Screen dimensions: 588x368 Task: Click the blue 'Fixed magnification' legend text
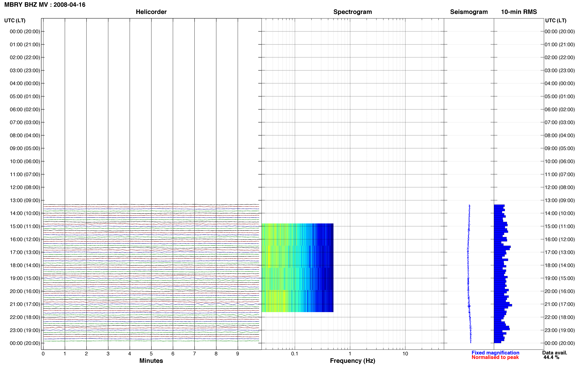(495, 353)
